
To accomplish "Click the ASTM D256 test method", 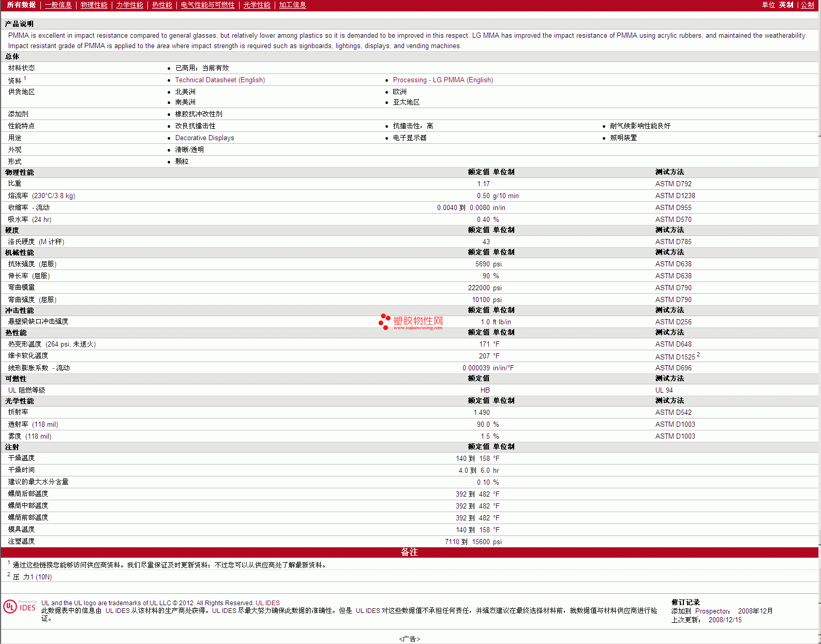I will [x=673, y=322].
